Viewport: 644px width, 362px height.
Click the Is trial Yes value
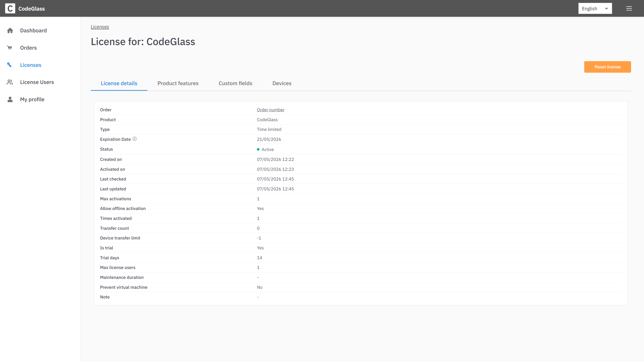tap(260, 248)
